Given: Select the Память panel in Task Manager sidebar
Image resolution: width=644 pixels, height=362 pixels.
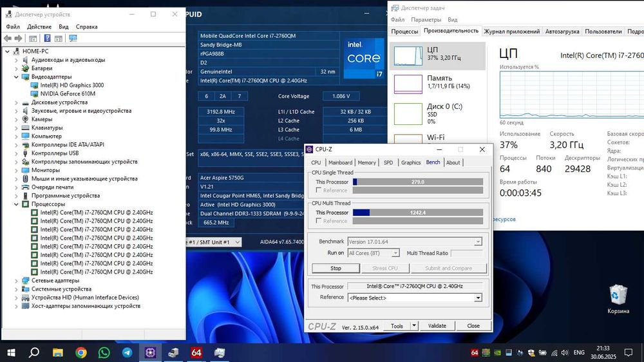Looking at the screenshot, I should 437,84.
